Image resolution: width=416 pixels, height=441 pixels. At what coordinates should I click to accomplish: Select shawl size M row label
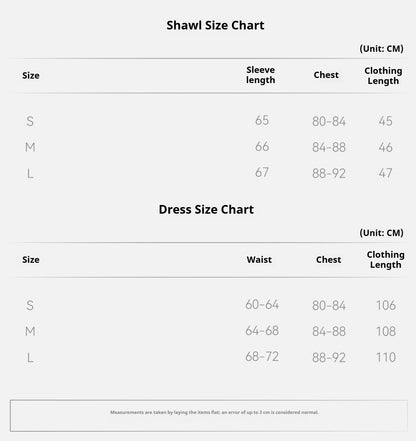30,147
